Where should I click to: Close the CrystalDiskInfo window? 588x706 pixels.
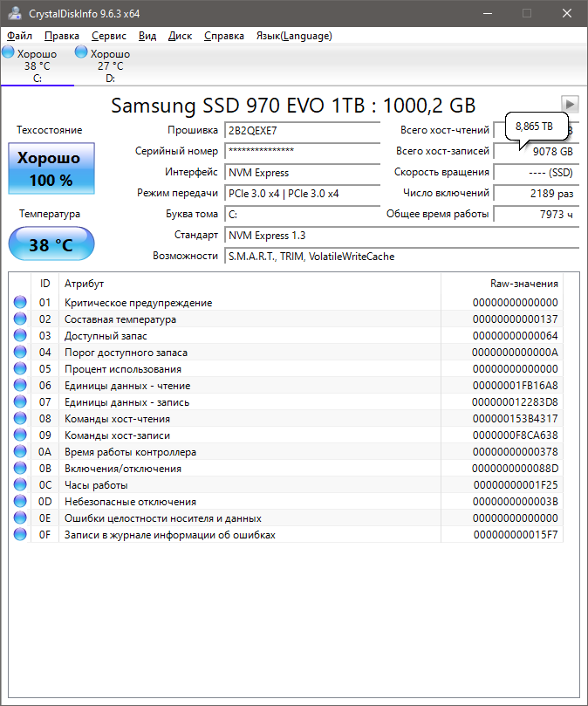click(x=567, y=13)
